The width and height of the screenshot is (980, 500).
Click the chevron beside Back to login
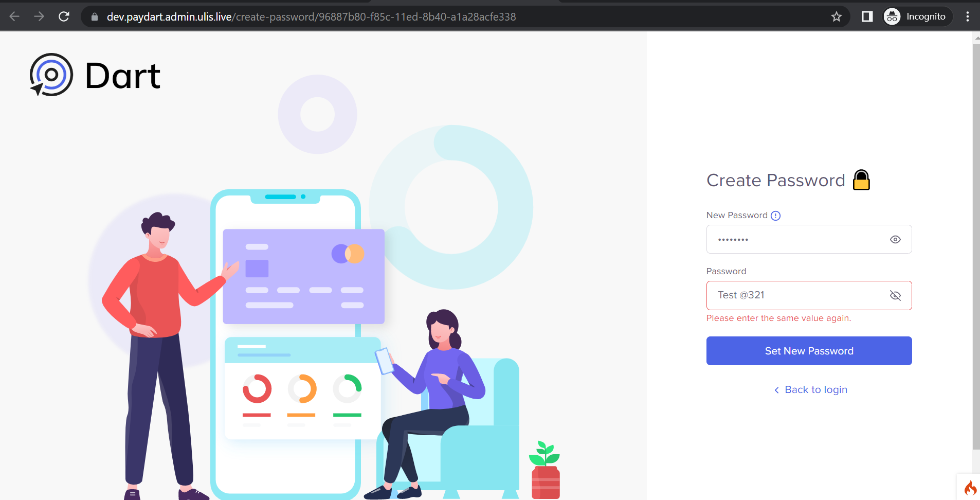pos(776,390)
